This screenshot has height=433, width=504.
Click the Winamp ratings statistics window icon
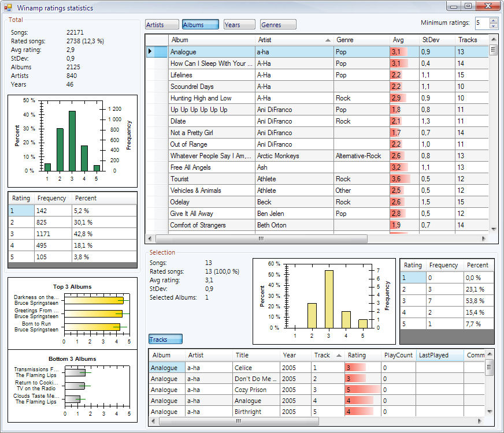tap(8, 8)
